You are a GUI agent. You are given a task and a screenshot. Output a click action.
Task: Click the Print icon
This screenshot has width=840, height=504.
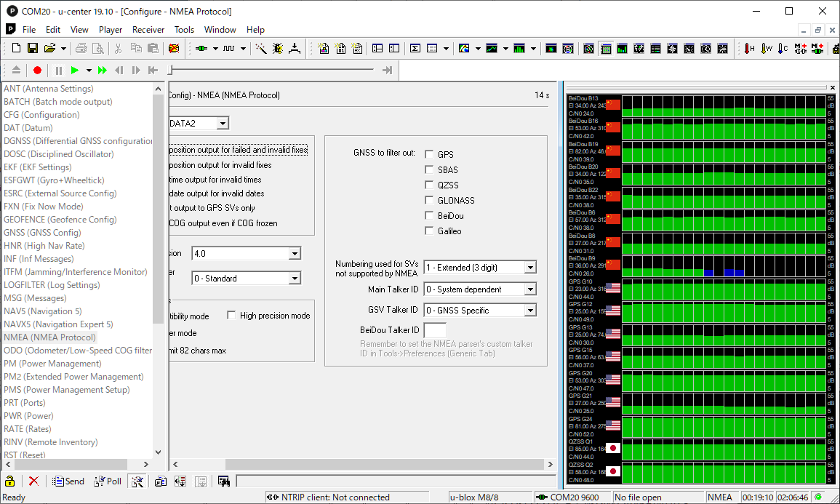81,48
